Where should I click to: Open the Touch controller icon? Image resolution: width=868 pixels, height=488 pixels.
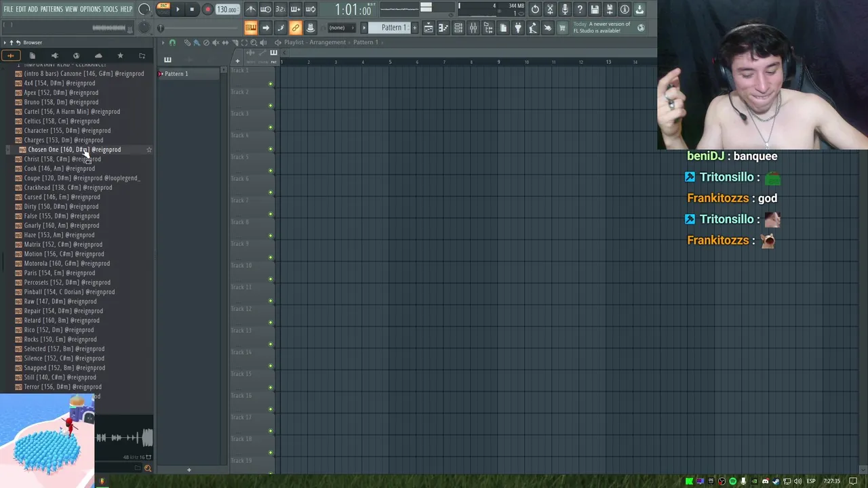548,28
